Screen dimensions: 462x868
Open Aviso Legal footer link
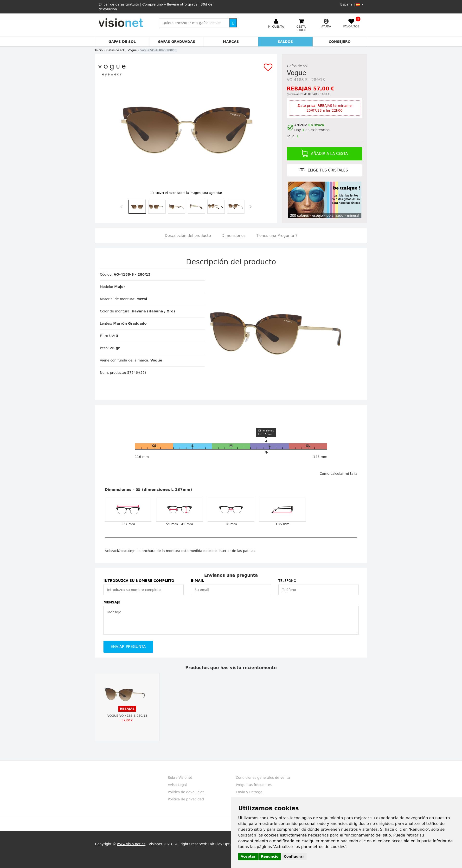pyautogui.click(x=177, y=785)
